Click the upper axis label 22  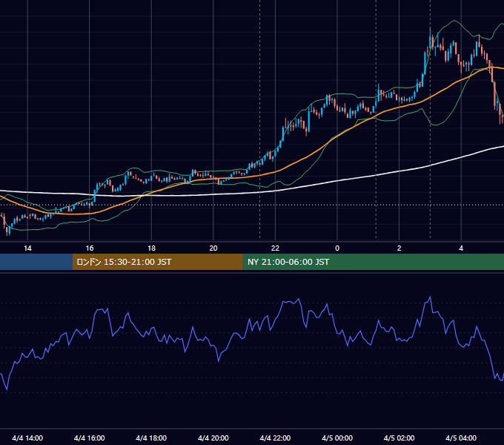(x=275, y=248)
